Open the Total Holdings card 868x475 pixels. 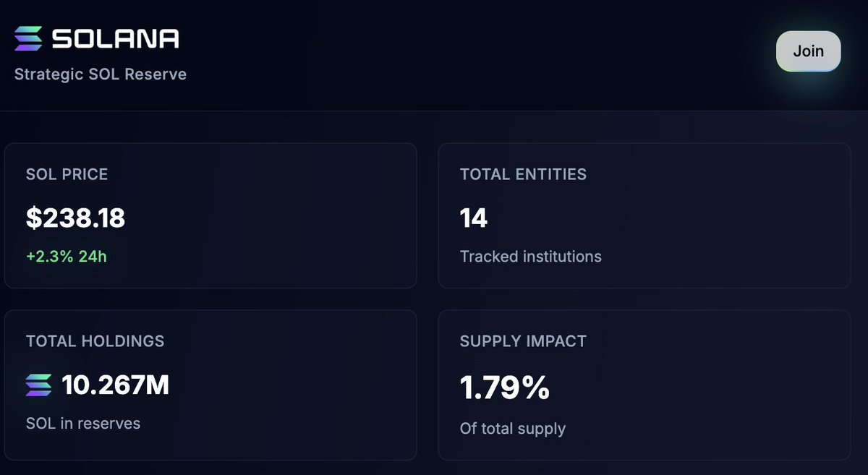pos(210,385)
